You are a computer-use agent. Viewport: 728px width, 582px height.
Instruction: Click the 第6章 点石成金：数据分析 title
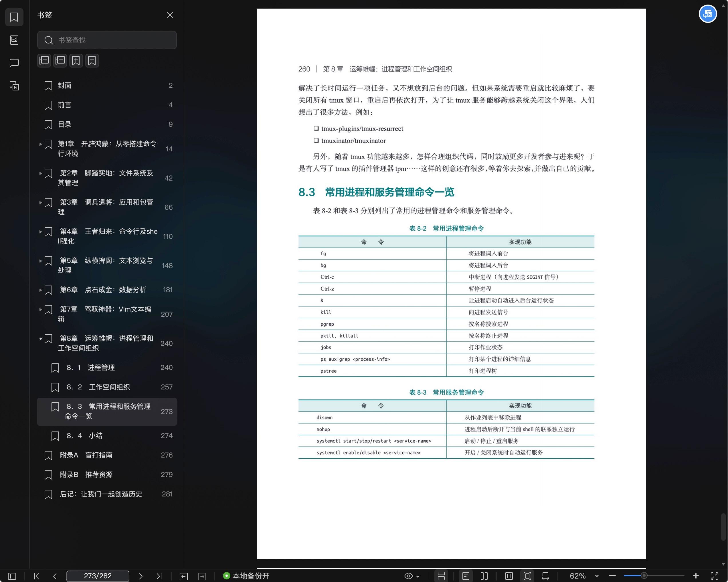(x=103, y=290)
